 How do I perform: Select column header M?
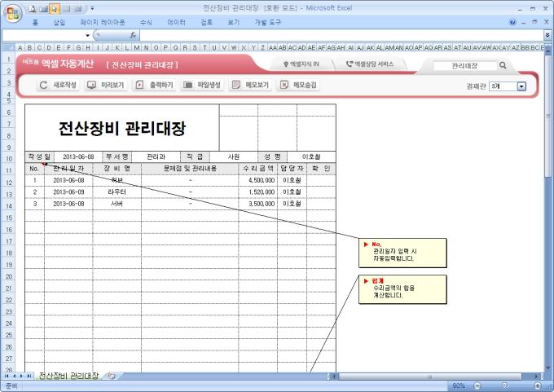[x=137, y=47]
